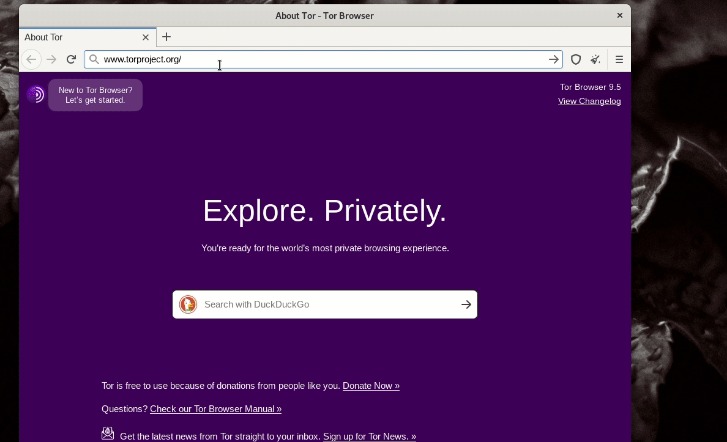Click the 'You're ready for the world's most private' text
The image size is (727, 442).
(x=325, y=248)
